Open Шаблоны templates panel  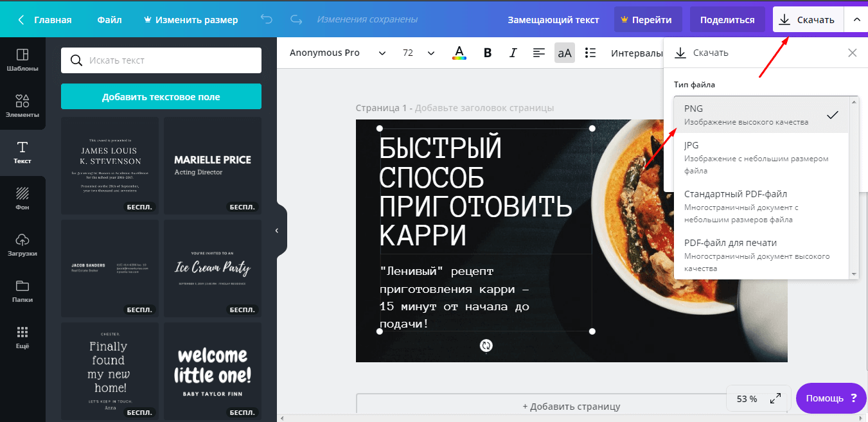22,60
